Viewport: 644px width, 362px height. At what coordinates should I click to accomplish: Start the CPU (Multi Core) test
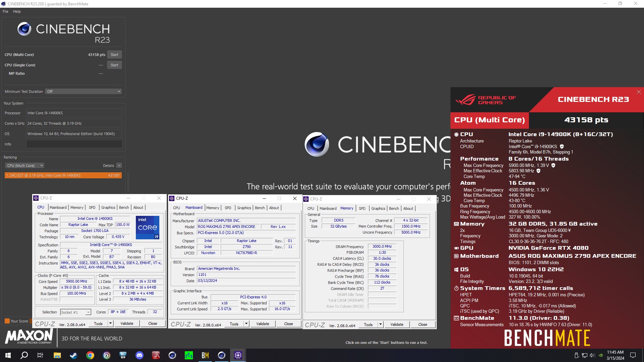tap(114, 55)
